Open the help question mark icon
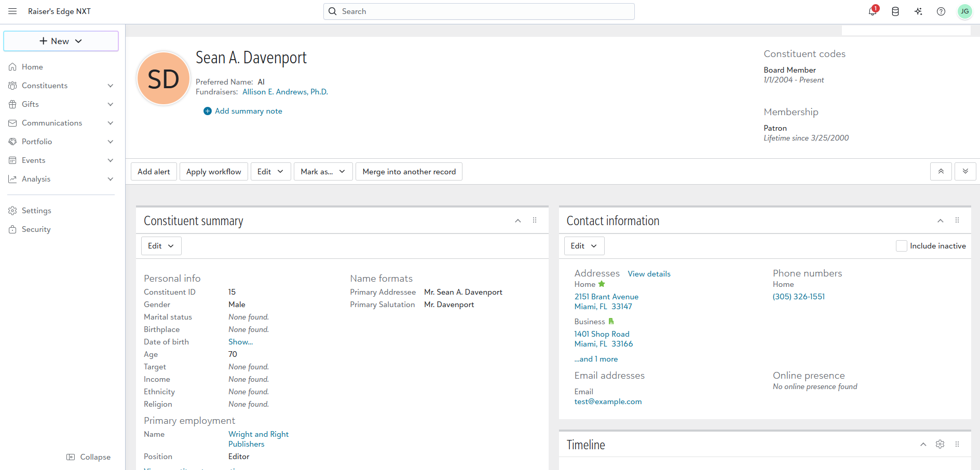The width and height of the screenshot is (980, 470). [x=941, y=11]
